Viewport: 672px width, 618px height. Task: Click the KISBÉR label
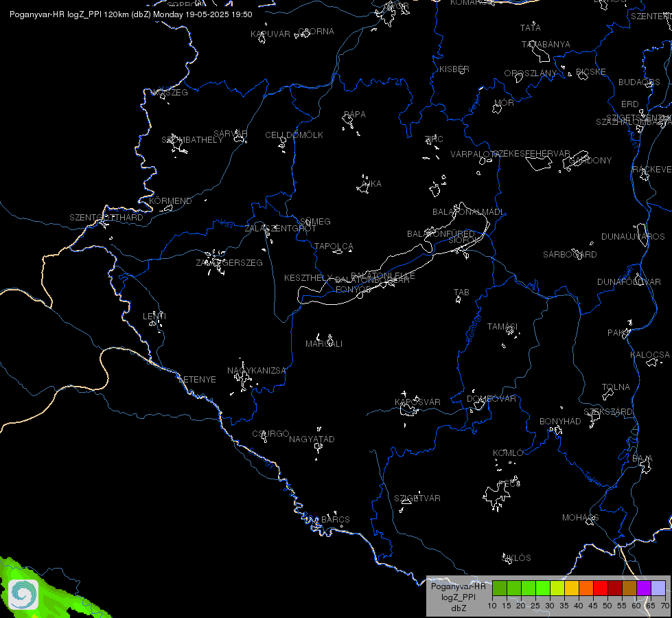tap(454, 69)
